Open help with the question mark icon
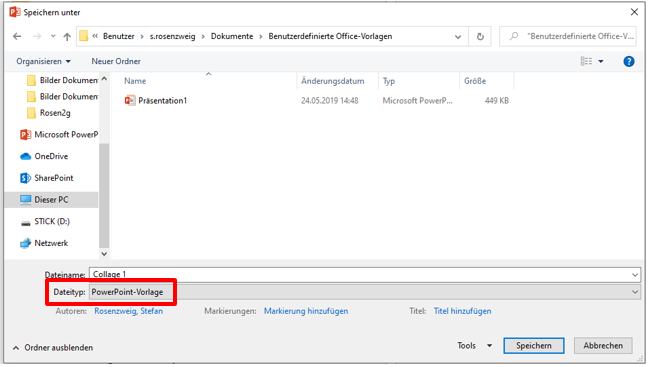This screenshot has width=648, height=367. 629,62
